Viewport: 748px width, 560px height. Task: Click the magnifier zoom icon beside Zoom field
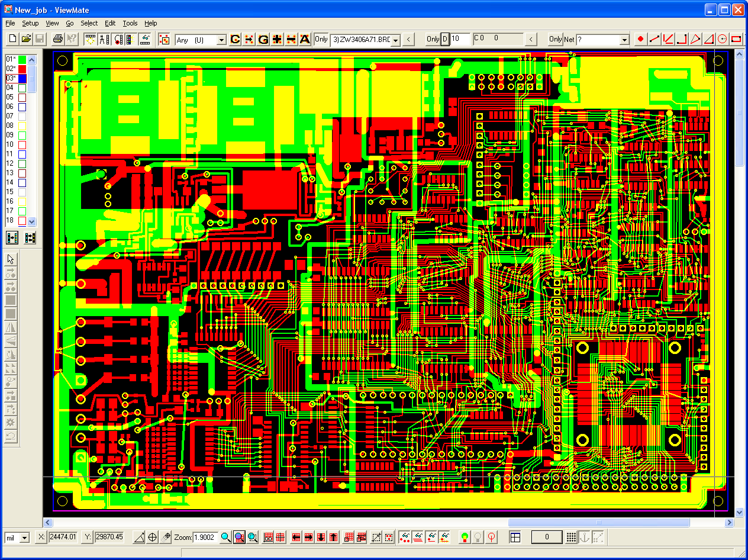[x=225, y=538]
